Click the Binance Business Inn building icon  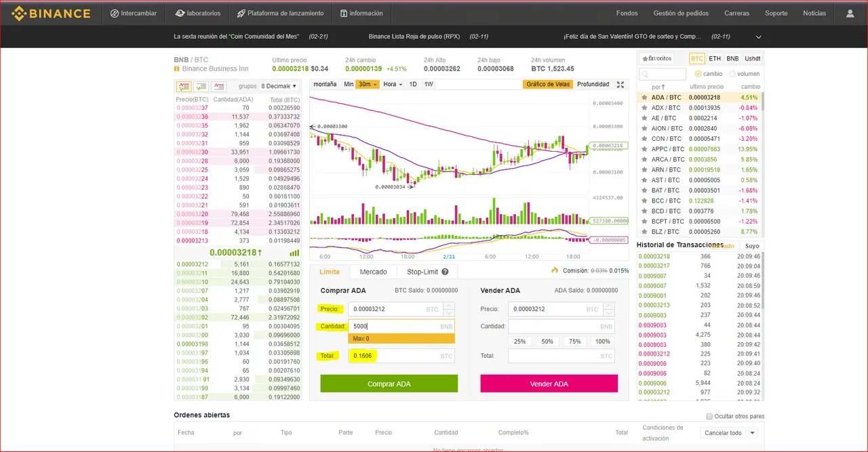click(177, 68)
